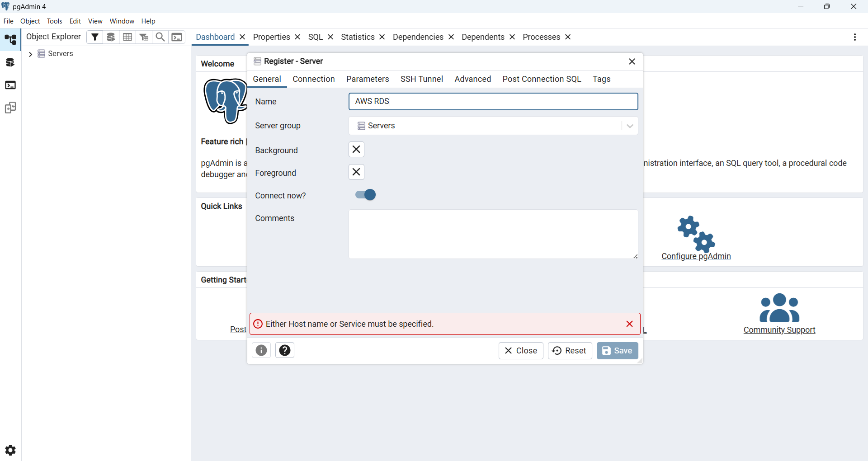Switch to the Connection tab

[x=313, y=79]
